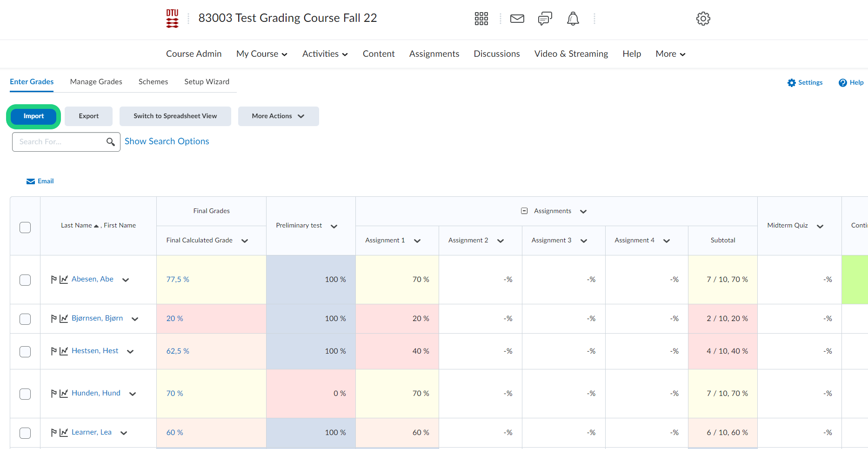The height and width of the screenshot is (449, 868).
Task: Open Assignment 1 column dropdown arrow
Action: (417, 241)
